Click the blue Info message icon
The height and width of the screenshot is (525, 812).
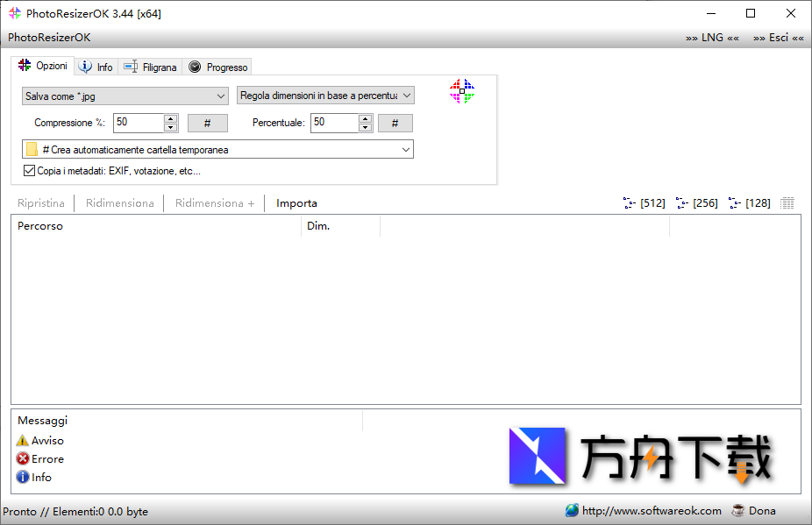click(23, 478)
